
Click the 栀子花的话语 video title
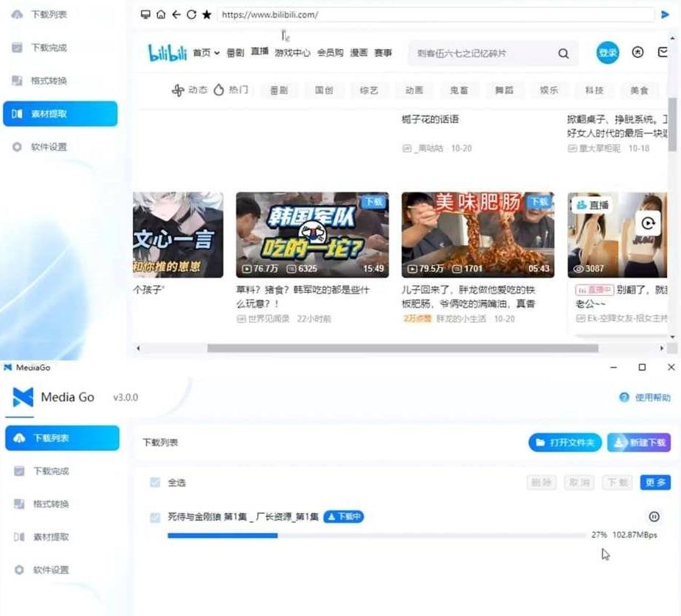pyautogui.click(x=430, y=120)
